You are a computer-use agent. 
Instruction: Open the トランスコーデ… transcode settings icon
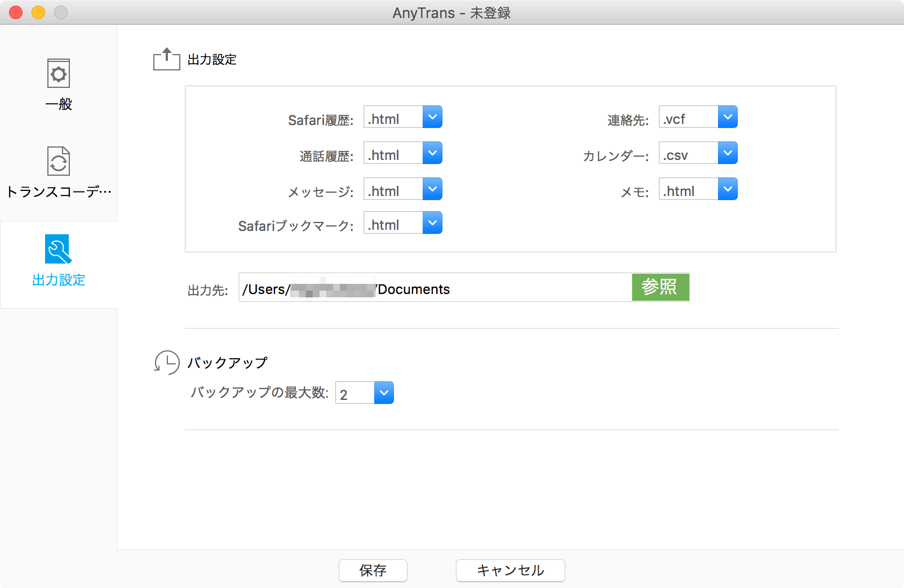(59, 161)
